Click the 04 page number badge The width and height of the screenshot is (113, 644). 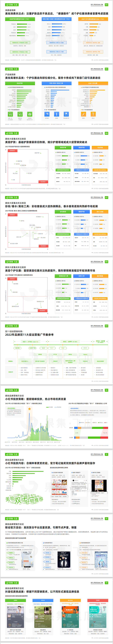[x=106, y=5]
